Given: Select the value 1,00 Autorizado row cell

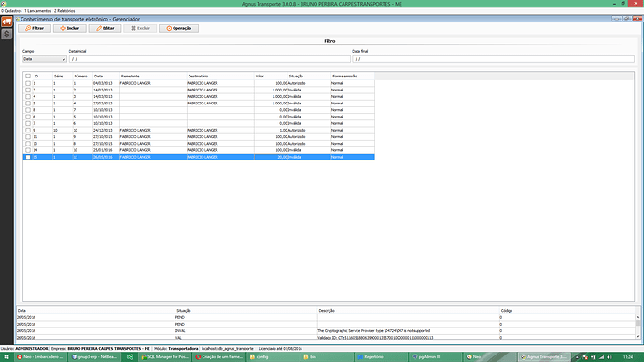Looking at the screenshot, I should pyautogui.click(x=271, y=130).
